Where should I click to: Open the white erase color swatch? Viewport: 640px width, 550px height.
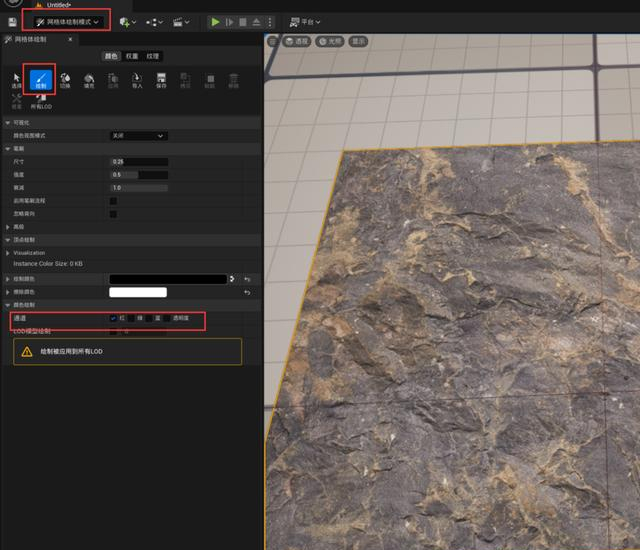138,292
